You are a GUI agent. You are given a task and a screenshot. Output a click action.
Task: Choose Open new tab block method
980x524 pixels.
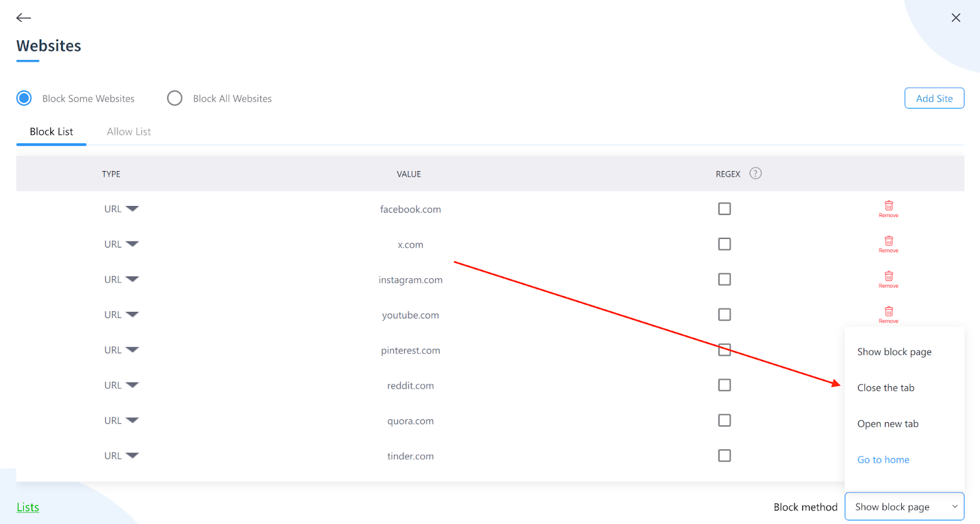click(x=888, y=424)
